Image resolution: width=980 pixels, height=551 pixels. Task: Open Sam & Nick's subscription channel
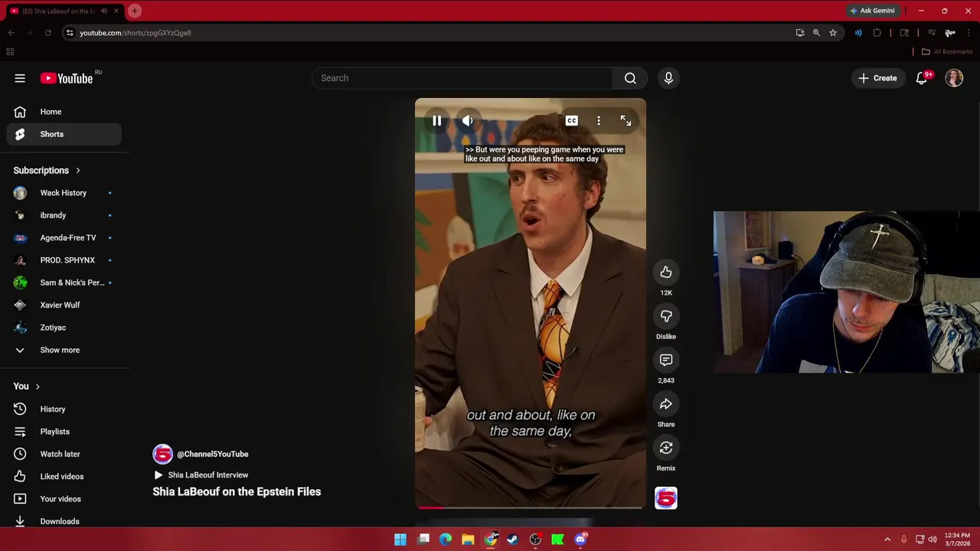coord(64,282)
